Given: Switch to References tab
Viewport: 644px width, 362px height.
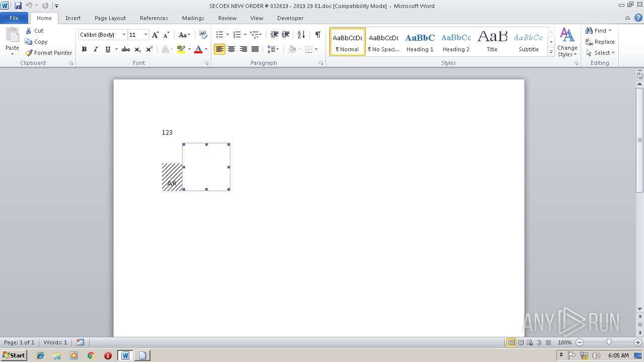Looking at the screenshot, I should pos(154,18).
